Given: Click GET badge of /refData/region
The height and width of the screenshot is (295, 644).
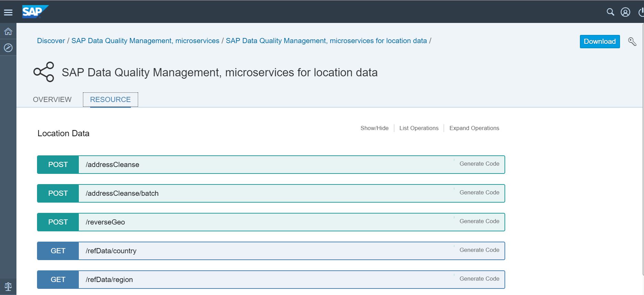Looking at the screenshot, I should click(58, 280).
